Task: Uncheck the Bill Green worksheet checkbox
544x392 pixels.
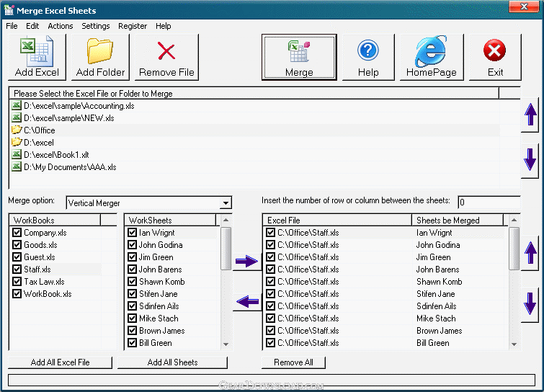Action: coord(132,343)
